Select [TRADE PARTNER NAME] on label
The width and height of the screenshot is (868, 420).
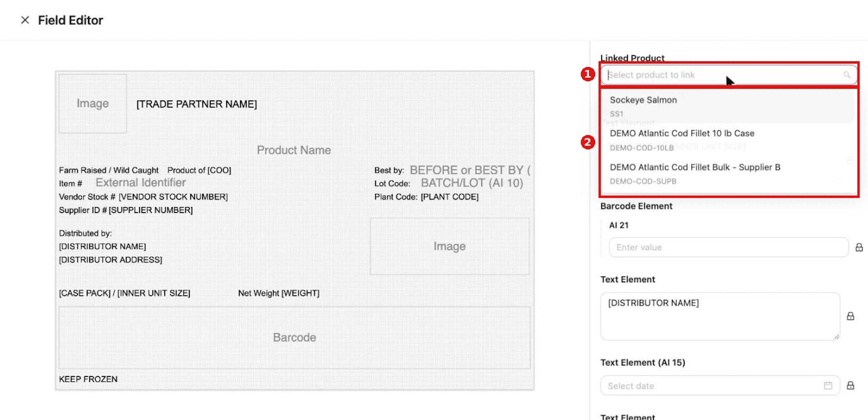(x=197, y=104)
